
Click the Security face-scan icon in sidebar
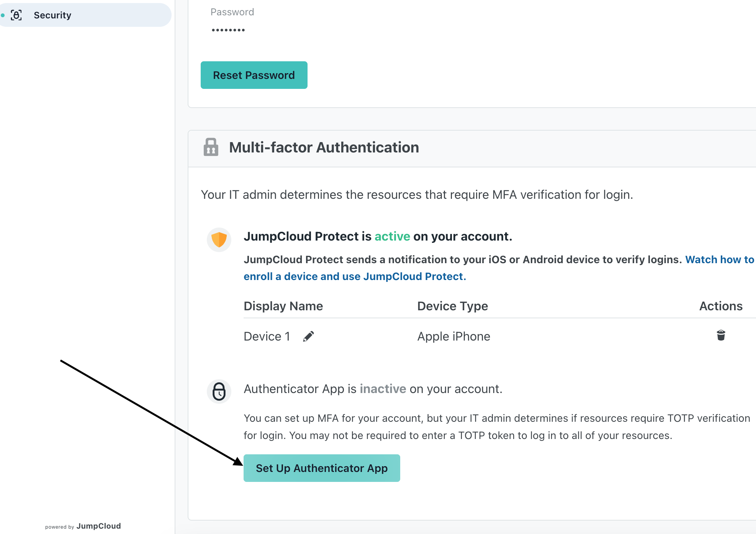[x=16, y=15]
